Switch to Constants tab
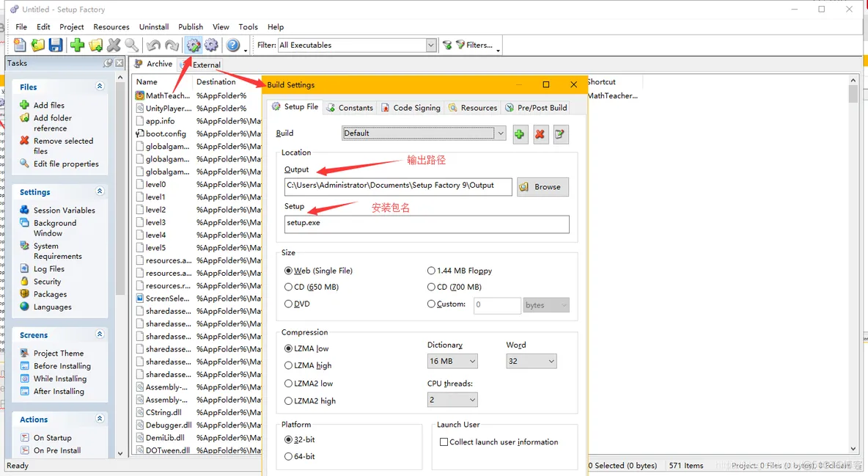The width and height of the screenshot is (868, 476). click(350, 108)
